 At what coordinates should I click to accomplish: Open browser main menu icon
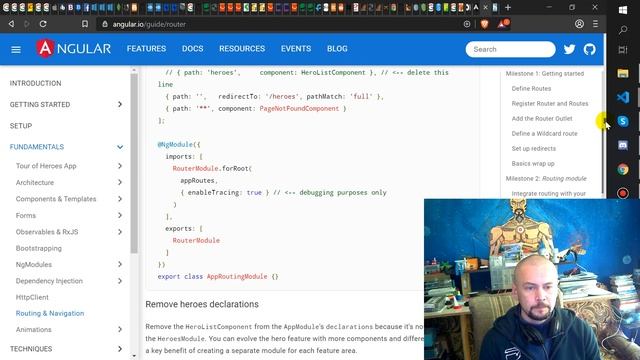tap(596, 24)
